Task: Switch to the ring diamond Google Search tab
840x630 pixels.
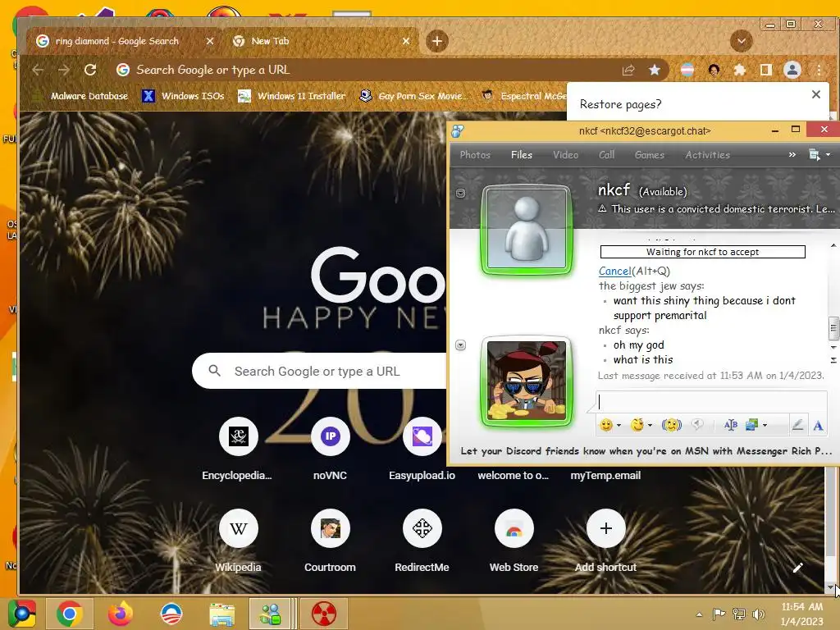Action: click(x=117, y=41)
